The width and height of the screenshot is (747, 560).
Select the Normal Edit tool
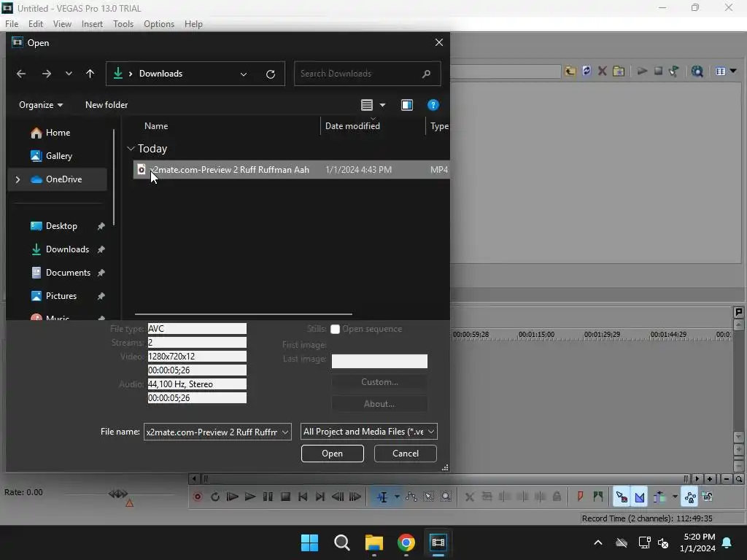[x=382, y=497]
